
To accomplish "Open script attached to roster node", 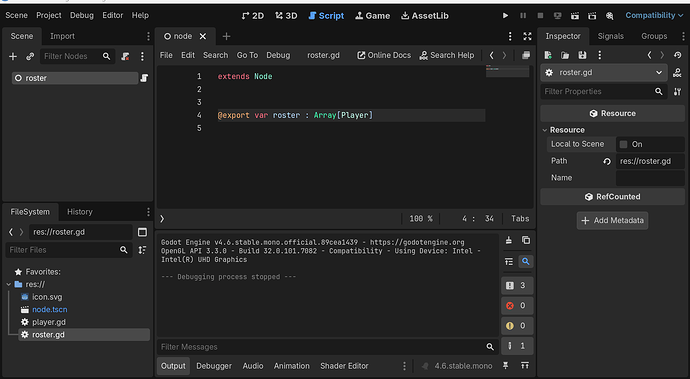I will (144, 78).
